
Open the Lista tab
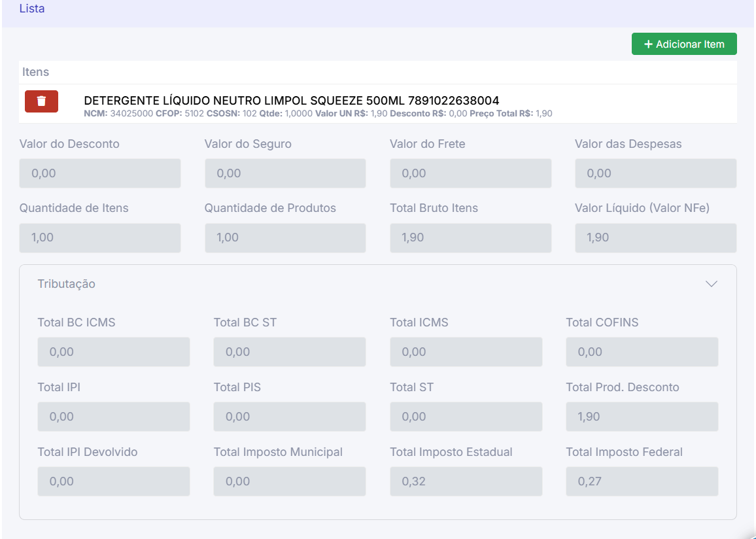click(x=32, y=9)
